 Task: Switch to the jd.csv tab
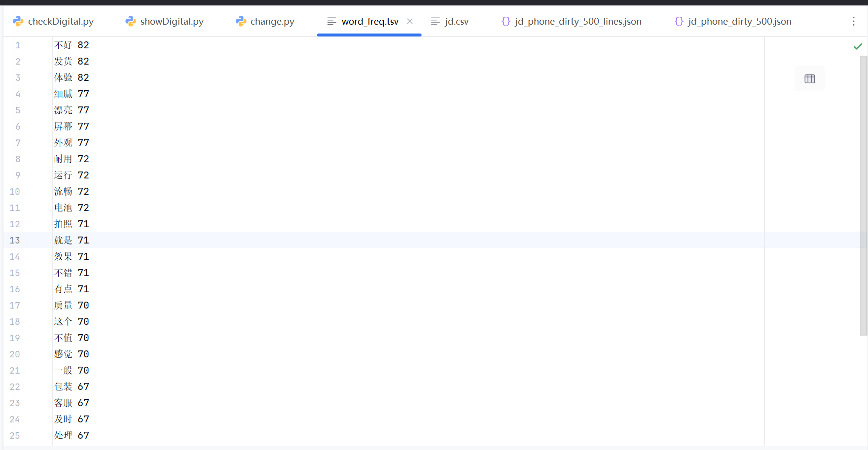pyautogui.click(x=450, y=21)
